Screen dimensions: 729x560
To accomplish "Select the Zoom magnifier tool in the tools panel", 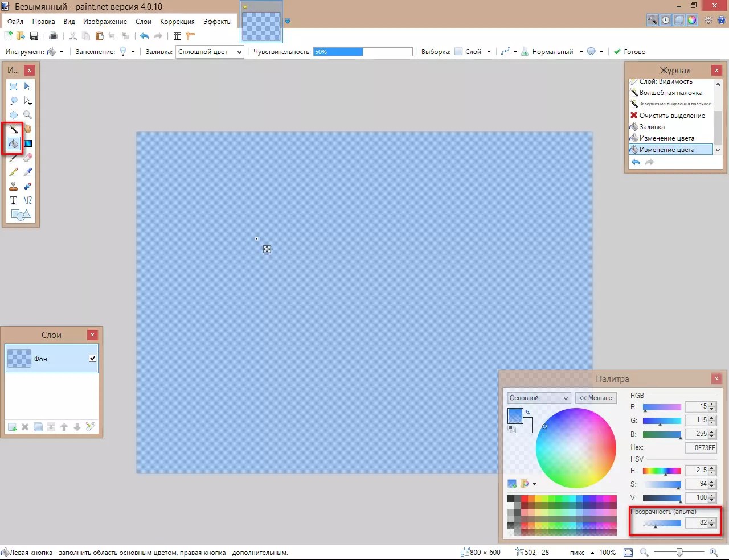I will (28, 115).
